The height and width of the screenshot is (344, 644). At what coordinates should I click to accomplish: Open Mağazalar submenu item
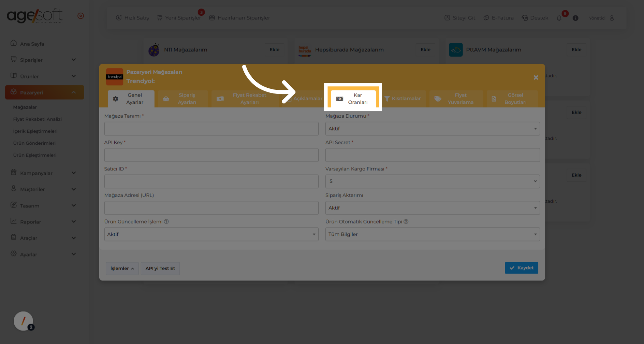pyautogui.click(x=25, y=107)
